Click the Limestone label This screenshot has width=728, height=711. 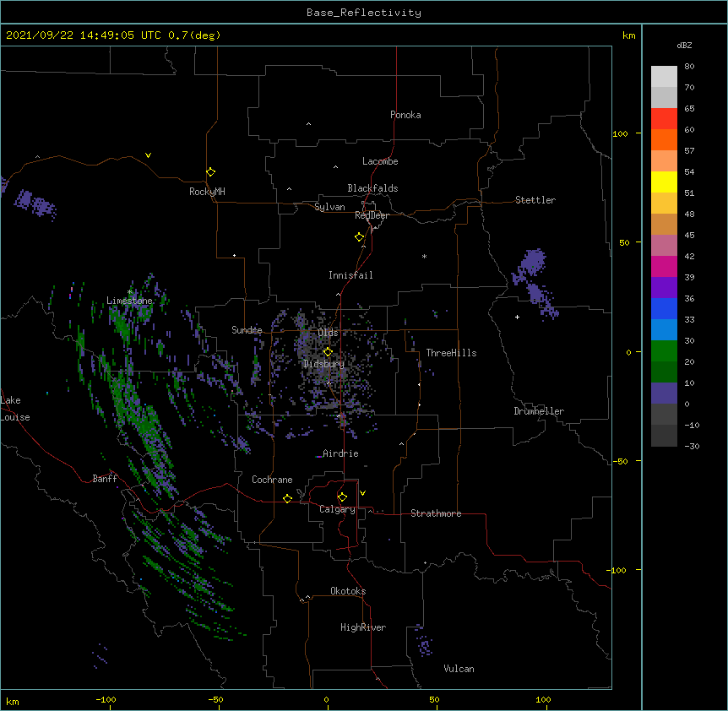click(x=129, y=301)
